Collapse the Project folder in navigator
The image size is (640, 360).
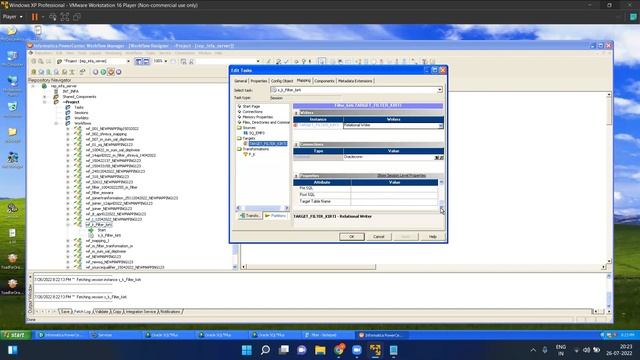45,102
